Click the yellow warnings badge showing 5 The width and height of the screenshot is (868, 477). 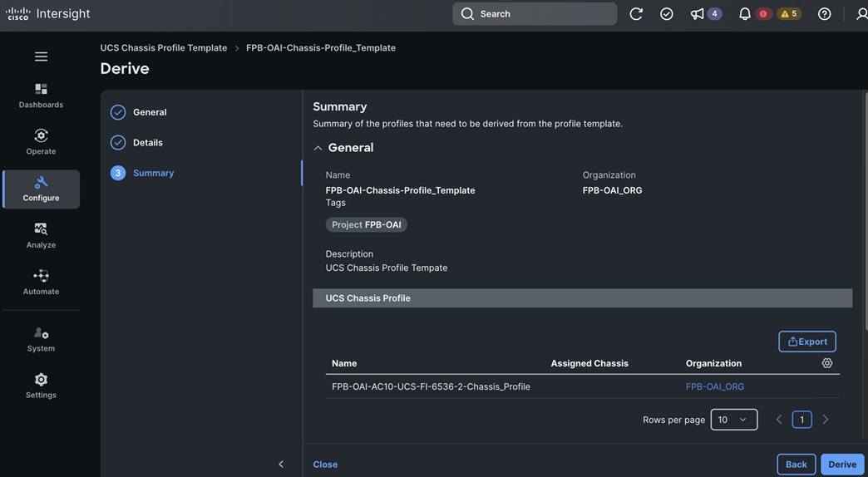(789, 14)
